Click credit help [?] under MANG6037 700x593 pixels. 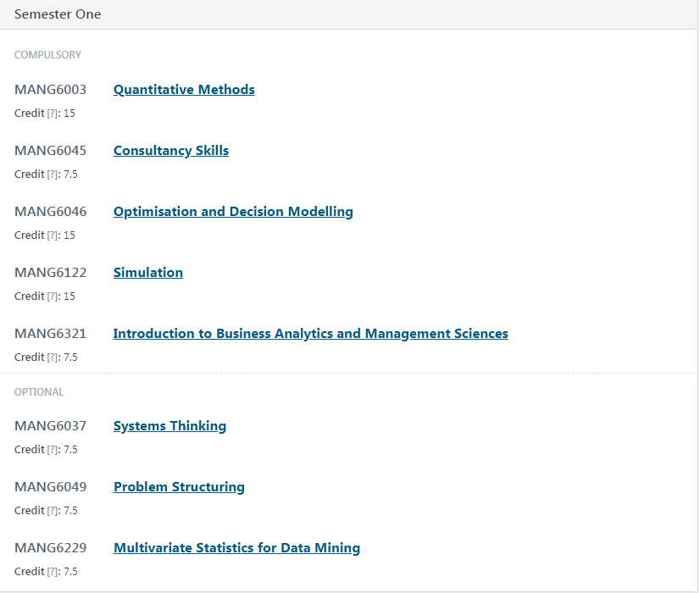(53, 450)
